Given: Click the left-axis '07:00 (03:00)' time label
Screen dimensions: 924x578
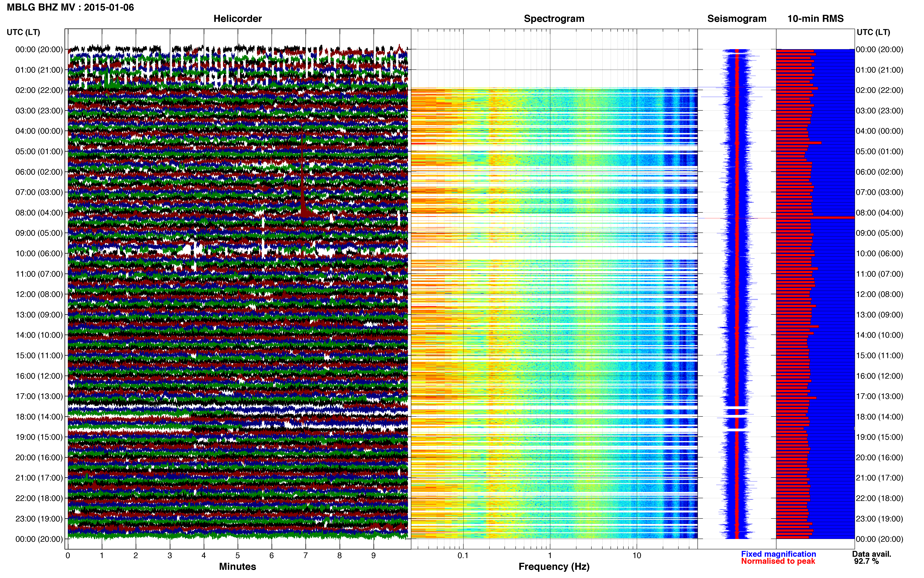Looking at the screenshot, I should pyautogui.click(x=39, y=192).
